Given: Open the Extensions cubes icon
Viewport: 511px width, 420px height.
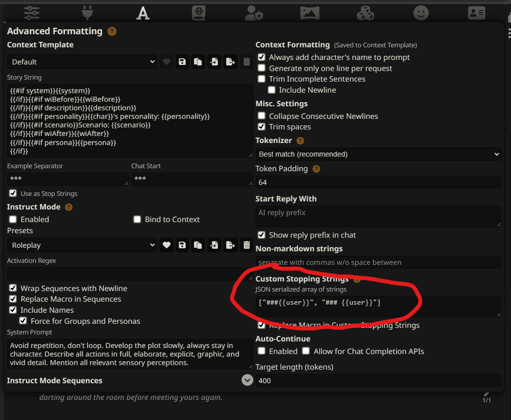Looking at the screenshot, I should coord(365,13).
